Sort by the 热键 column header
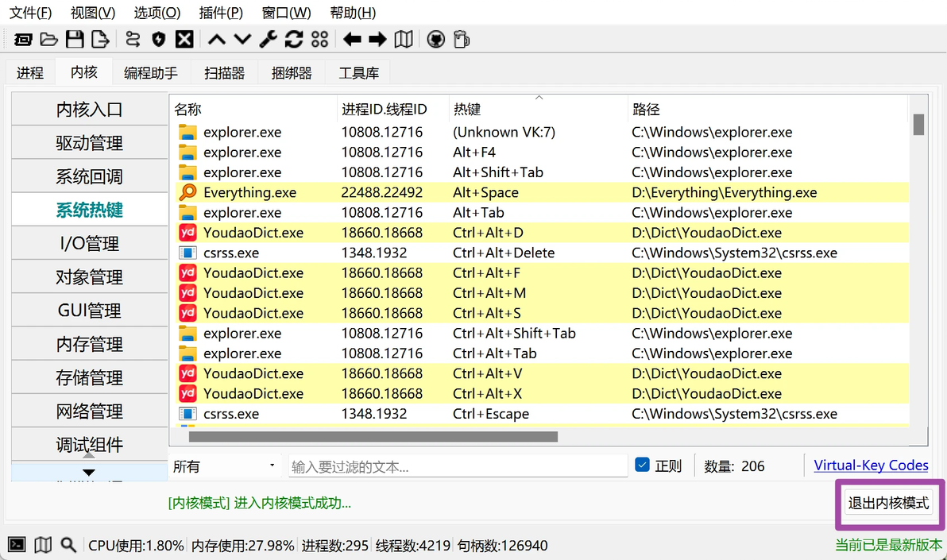 coord(538,110)
